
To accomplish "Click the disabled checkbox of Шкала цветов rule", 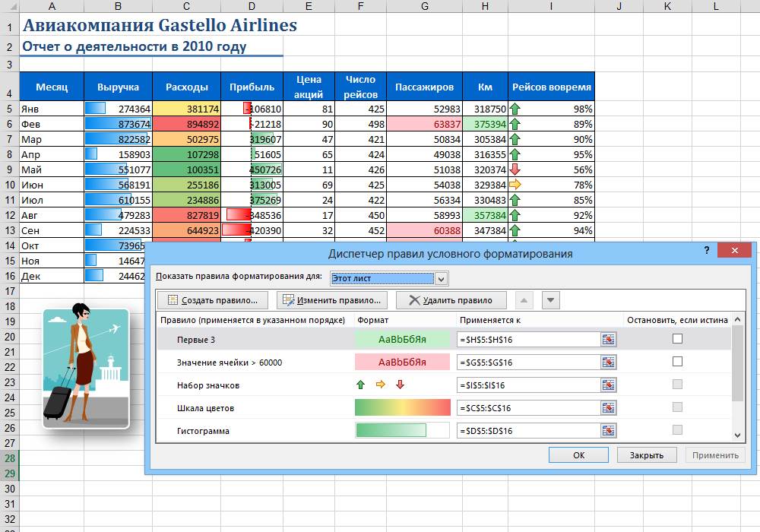I will [x=678, y=407].
